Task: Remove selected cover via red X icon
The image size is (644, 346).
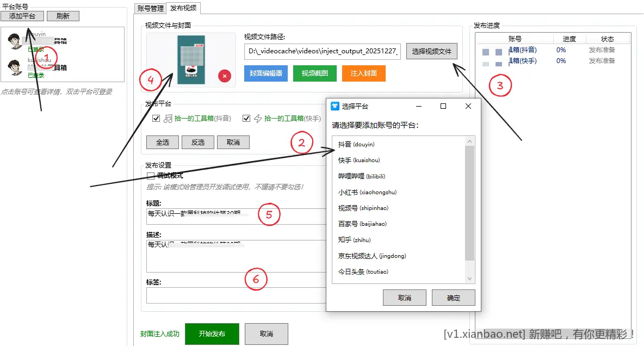Action: point(225,76)
